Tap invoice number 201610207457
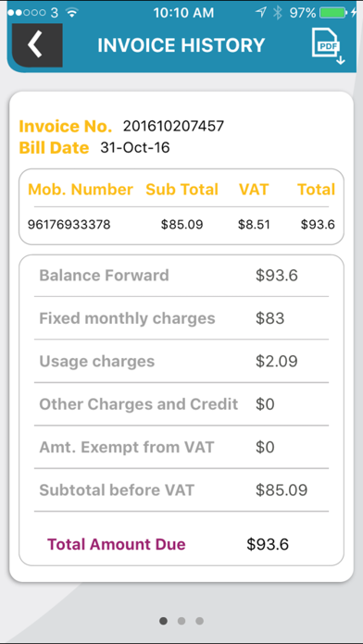Viewport: 363px width, 644px height. click(x=173, y=126)
